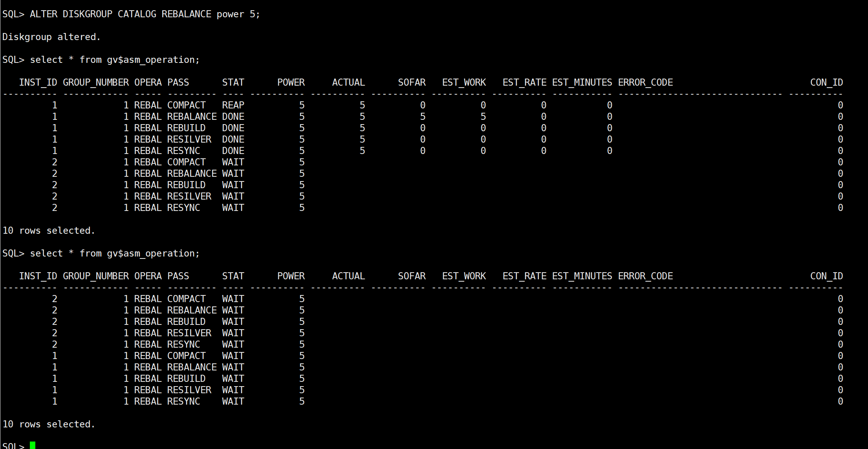Click the first '10 rows selected.' message
Viewport: 868px width, 449px height.
[x=49, y=231]
